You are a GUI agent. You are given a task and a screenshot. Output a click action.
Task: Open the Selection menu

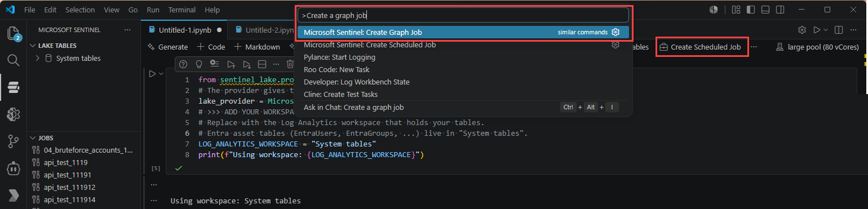coord(80,10)
